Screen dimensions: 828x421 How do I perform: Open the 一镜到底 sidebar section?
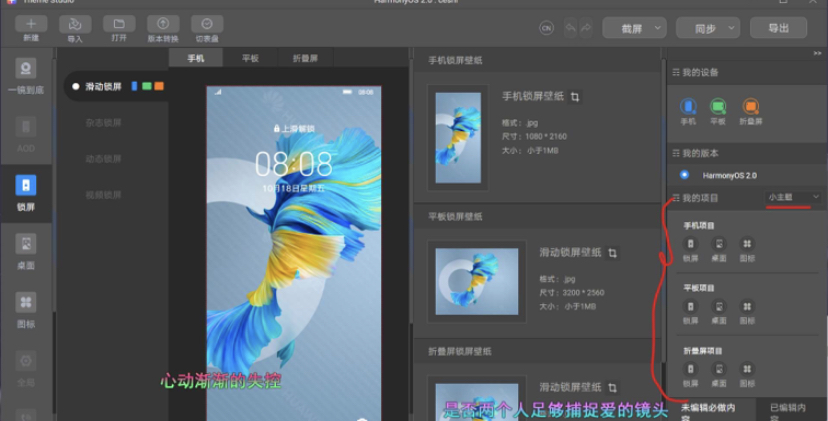[x=25, y=77]
